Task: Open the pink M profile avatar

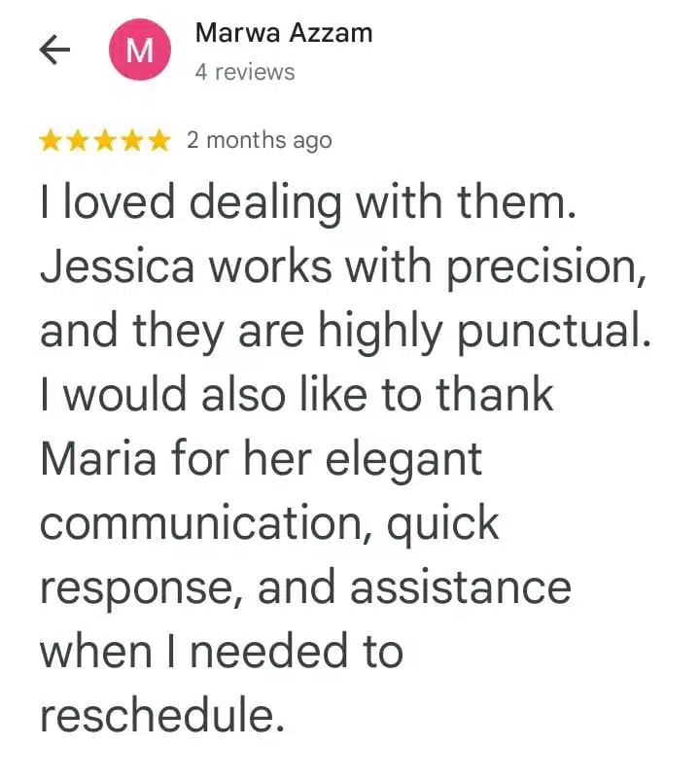Action: click(x=140, y=50)
